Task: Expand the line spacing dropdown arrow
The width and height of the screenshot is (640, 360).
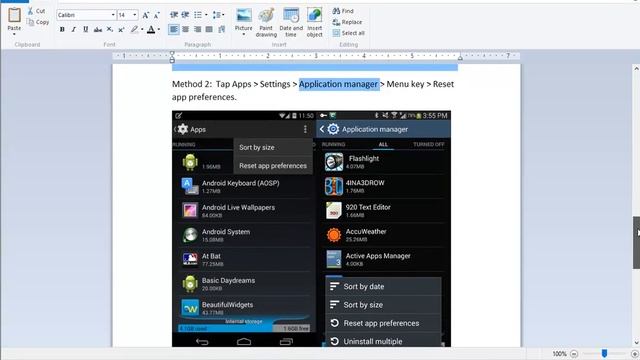Action: point(223,15)
